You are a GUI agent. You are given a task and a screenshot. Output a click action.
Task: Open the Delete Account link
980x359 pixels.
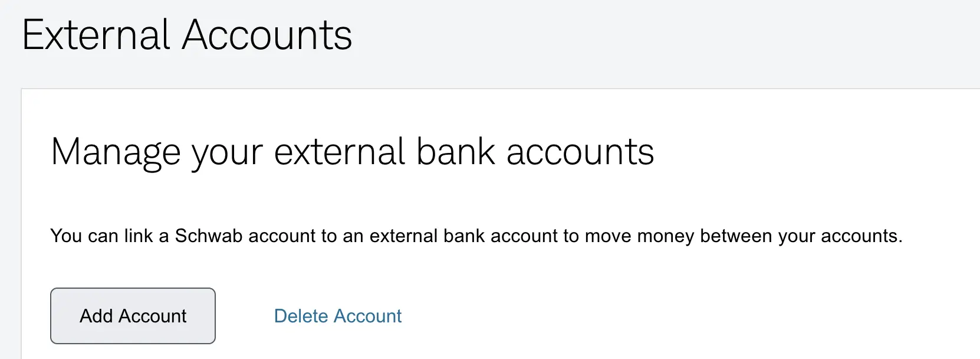tap(337, 316)
